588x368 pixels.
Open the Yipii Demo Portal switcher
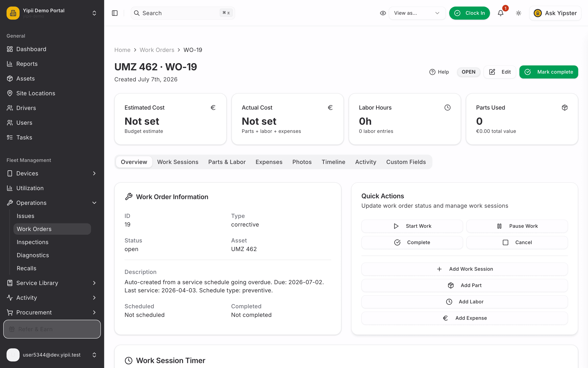click(x=52, y=13)
